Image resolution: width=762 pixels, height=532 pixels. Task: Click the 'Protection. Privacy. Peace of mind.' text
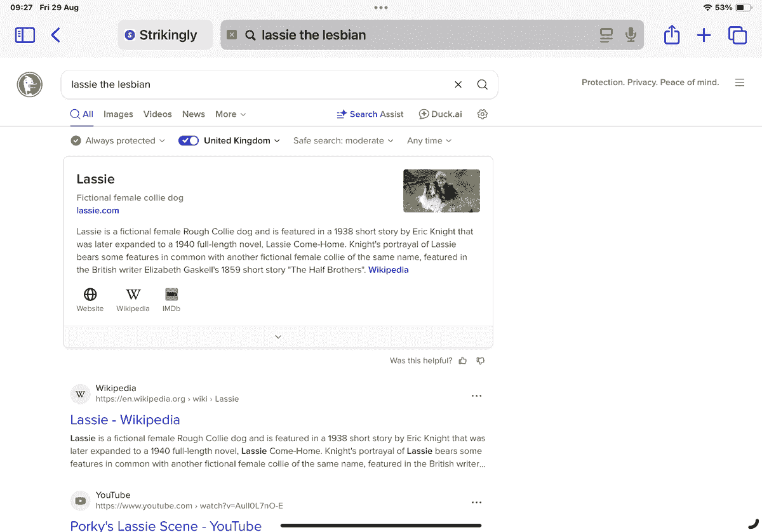click(650, 83)
